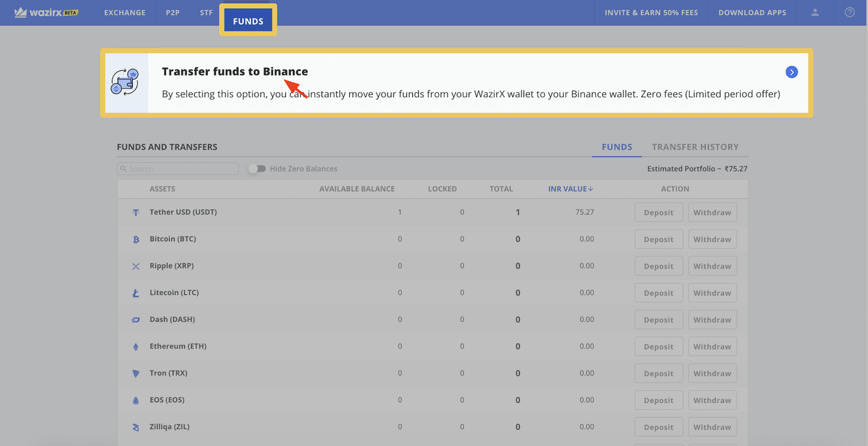Image resolution: width=868 pixels, height=446 pixels.
Task: Click the Ethereum (ETH) asset name
Action: [x=178, y=346]
